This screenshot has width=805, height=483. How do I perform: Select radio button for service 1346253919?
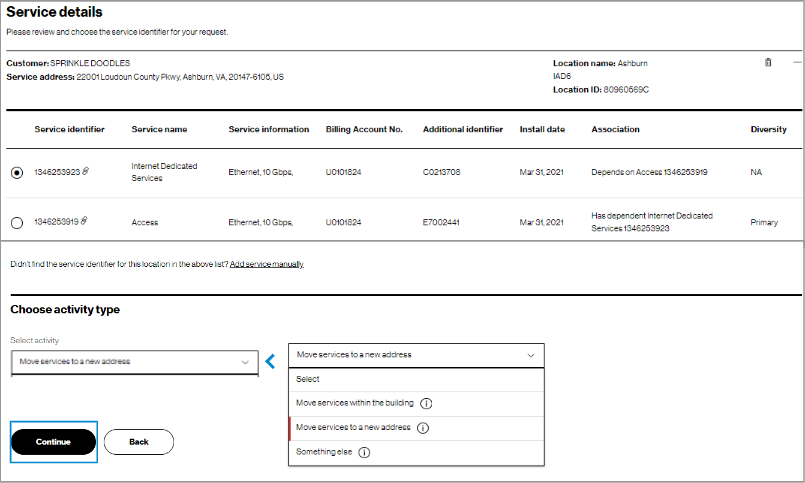(17, 223)
